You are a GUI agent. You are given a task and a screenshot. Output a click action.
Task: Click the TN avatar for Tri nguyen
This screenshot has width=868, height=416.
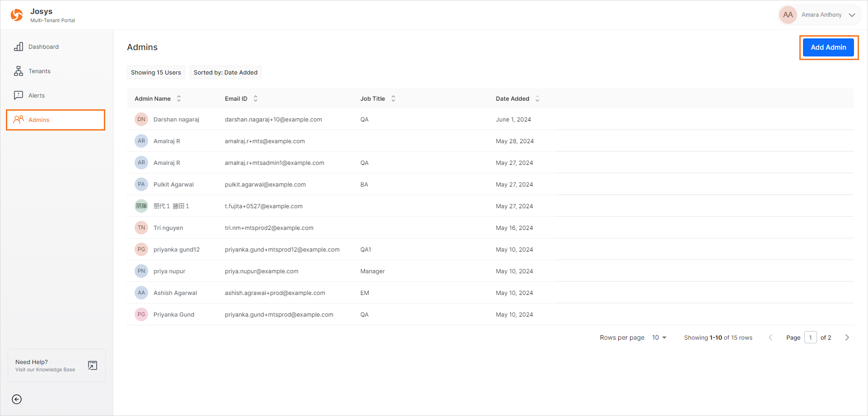141,228
